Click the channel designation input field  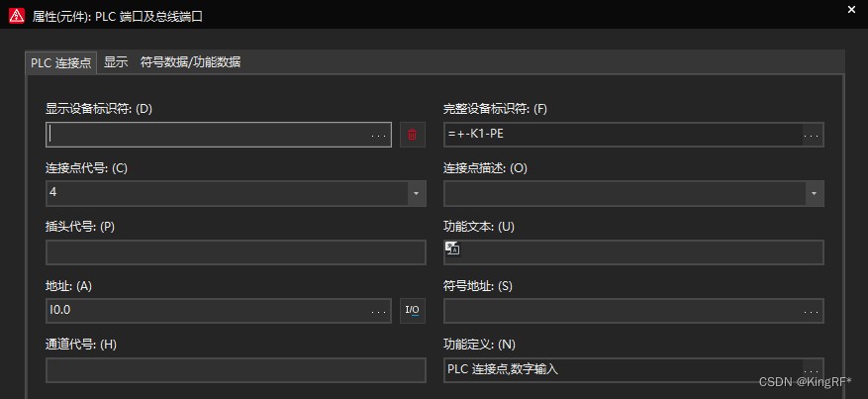click(x=236, y=370)
